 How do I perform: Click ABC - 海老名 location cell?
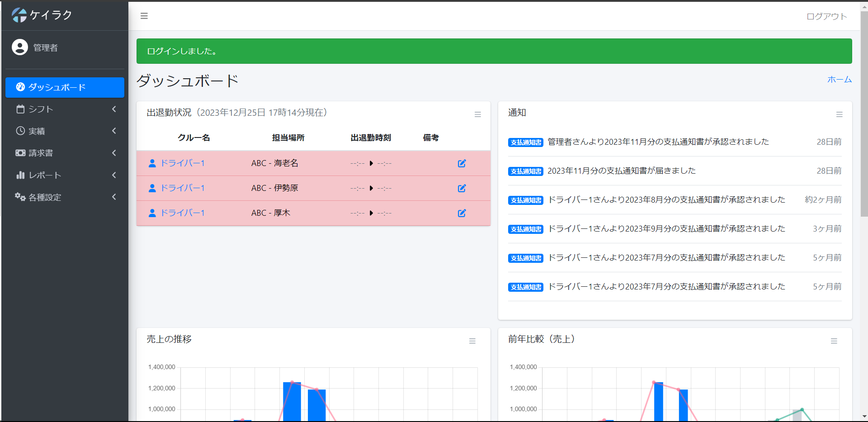click(x=275, y=163)
